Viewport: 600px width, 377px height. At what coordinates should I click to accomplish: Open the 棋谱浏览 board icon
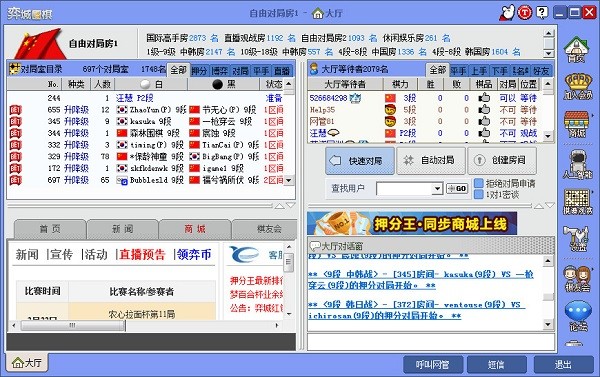[x=577, y=202]
